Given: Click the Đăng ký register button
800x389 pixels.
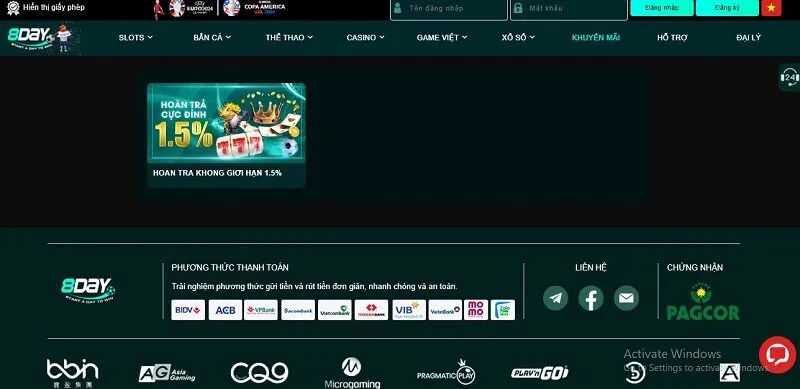Looking at the screenshot, I should (x=727, y=8).
